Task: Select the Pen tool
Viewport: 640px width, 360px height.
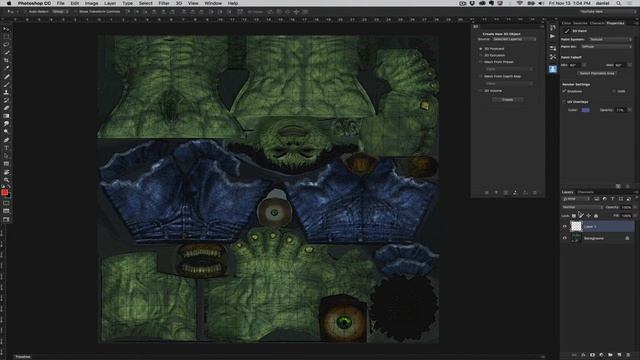Action: pos(6,140)
